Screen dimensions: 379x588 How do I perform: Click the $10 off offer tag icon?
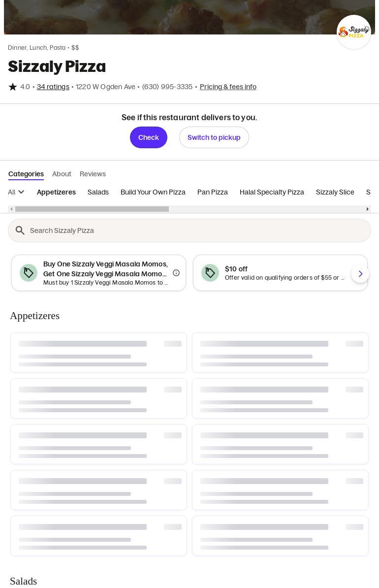[210, 273]
